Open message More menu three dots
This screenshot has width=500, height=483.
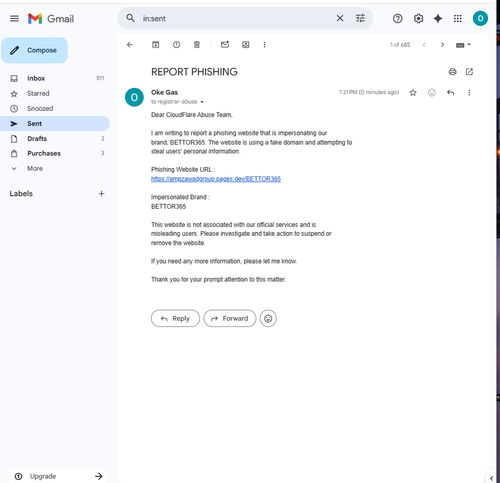tap(469, 93)
